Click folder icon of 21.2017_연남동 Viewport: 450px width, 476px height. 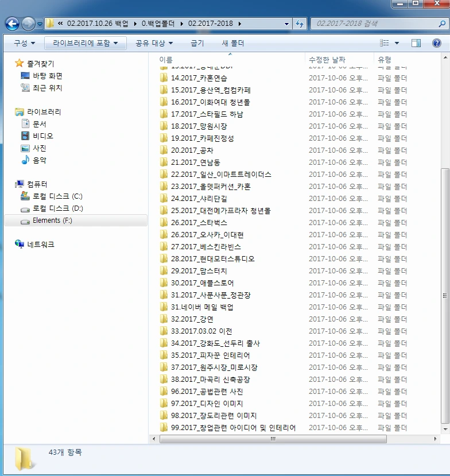click(x=164, y=162)
